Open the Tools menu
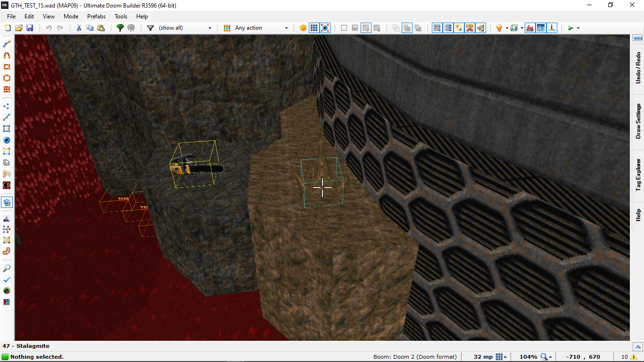 click(121, 16)
